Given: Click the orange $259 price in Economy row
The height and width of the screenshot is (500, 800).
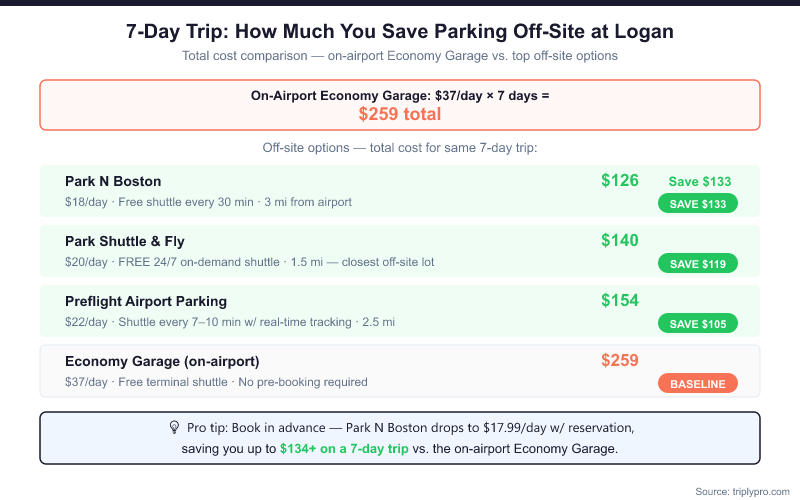Looking at the screenshot, I should tap(619, 361).
